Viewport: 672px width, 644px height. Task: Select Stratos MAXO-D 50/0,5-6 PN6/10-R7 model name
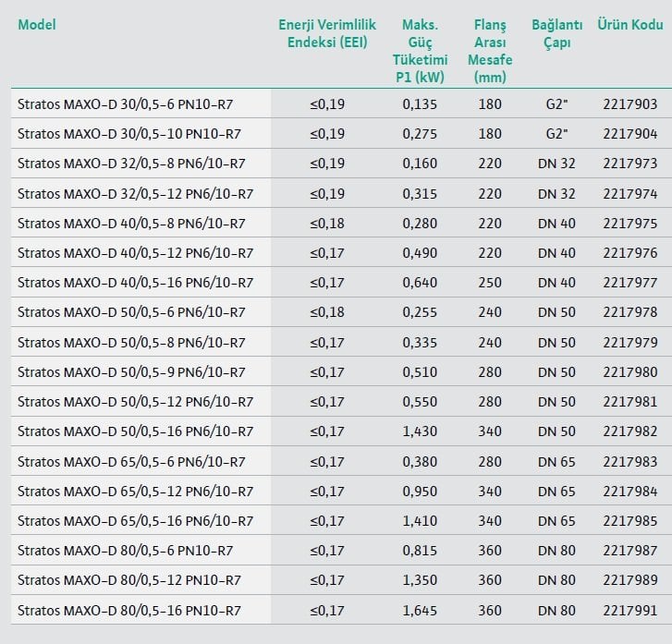pos(131,312)
